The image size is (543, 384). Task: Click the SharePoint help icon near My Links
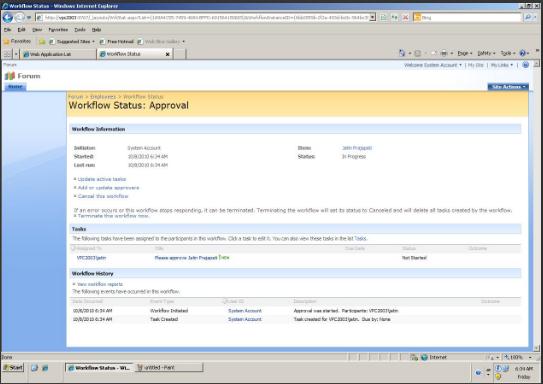[x=525, y=65]
